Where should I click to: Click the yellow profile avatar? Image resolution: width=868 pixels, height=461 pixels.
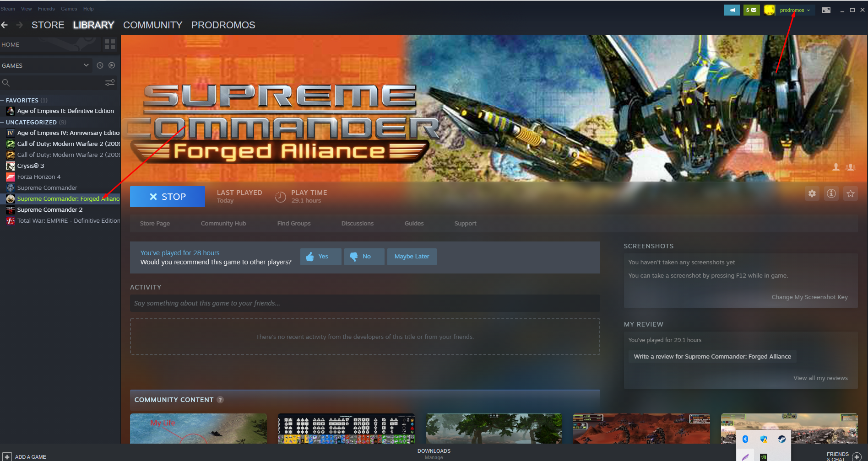769,10
